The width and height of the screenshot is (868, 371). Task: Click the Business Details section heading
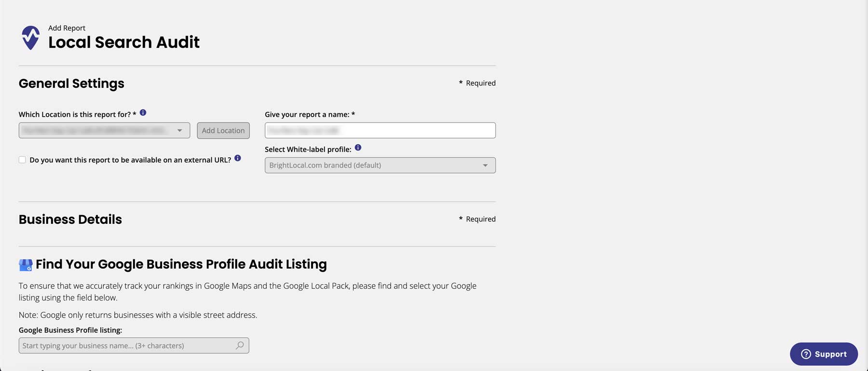pos(70,220)
